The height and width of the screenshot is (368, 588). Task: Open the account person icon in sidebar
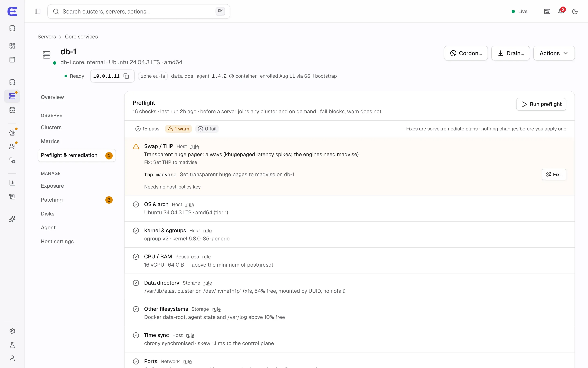point(12,358)
